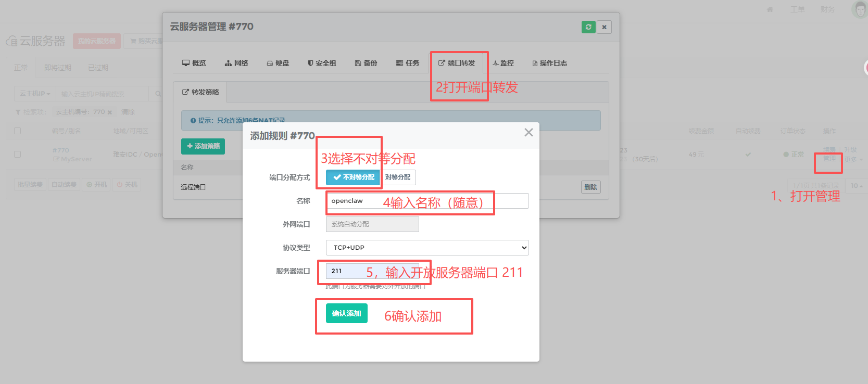This screenshot has height=384, width=868.
Task: Open the 协议类型 TCP+UDP dropdown
Action: [x=427, y=248]
